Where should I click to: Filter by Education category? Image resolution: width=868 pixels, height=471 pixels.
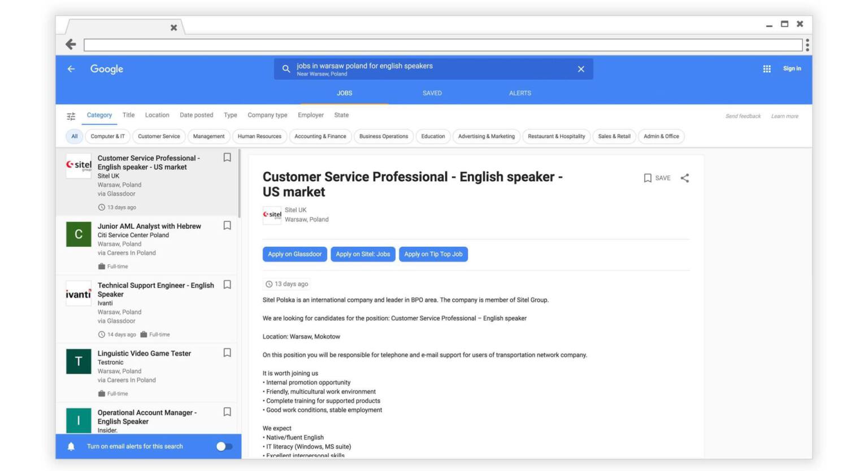(x=433, y=136)
